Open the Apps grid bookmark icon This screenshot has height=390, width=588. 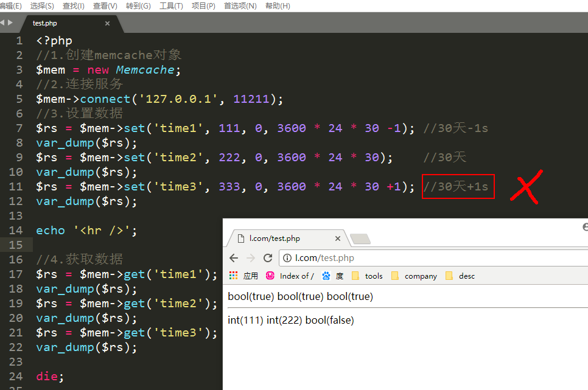(233, 276)
